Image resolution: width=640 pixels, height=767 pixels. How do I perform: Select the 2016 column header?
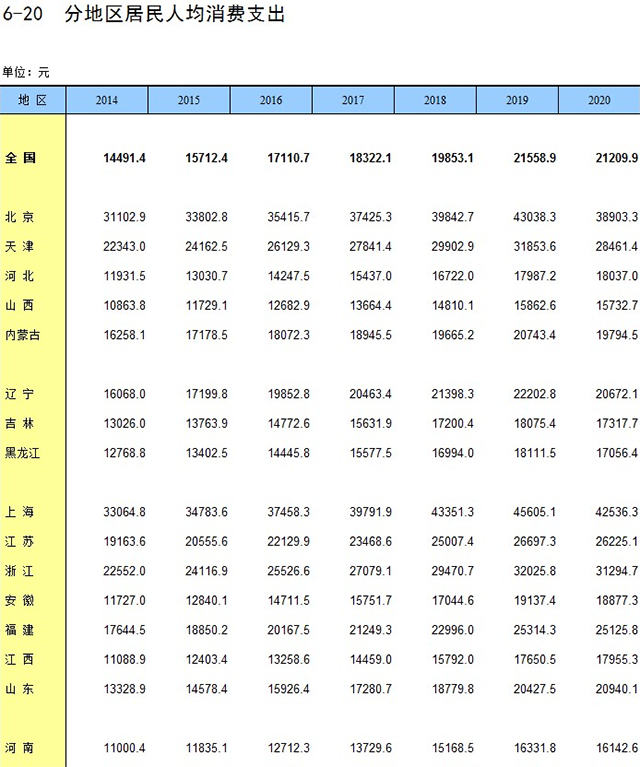tap(271, 100)
